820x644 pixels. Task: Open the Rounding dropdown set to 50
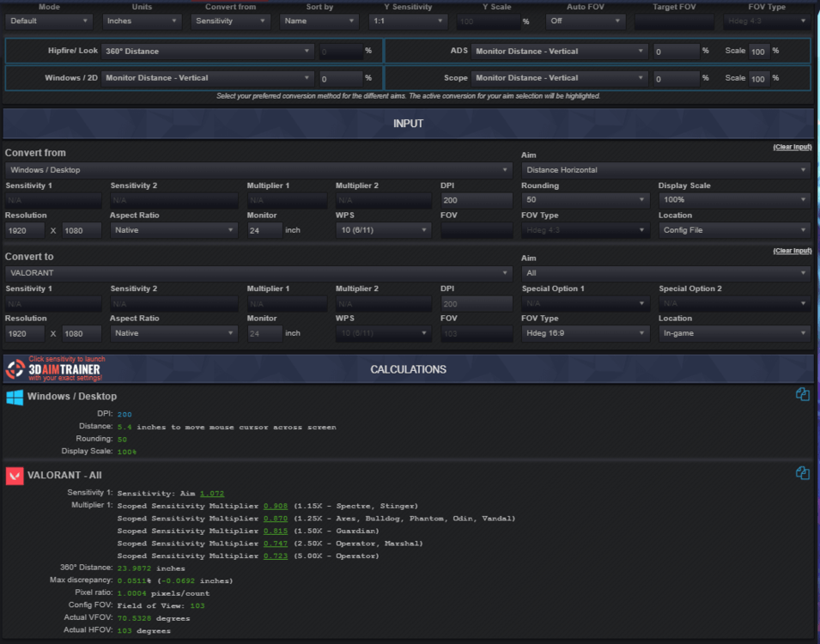point(586,200)
